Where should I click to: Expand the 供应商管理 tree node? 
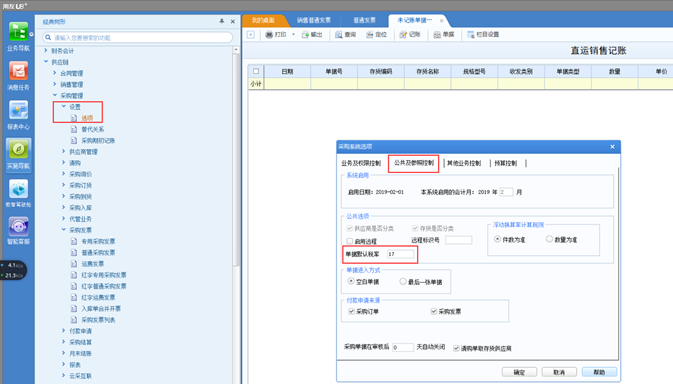pos(64,151)
